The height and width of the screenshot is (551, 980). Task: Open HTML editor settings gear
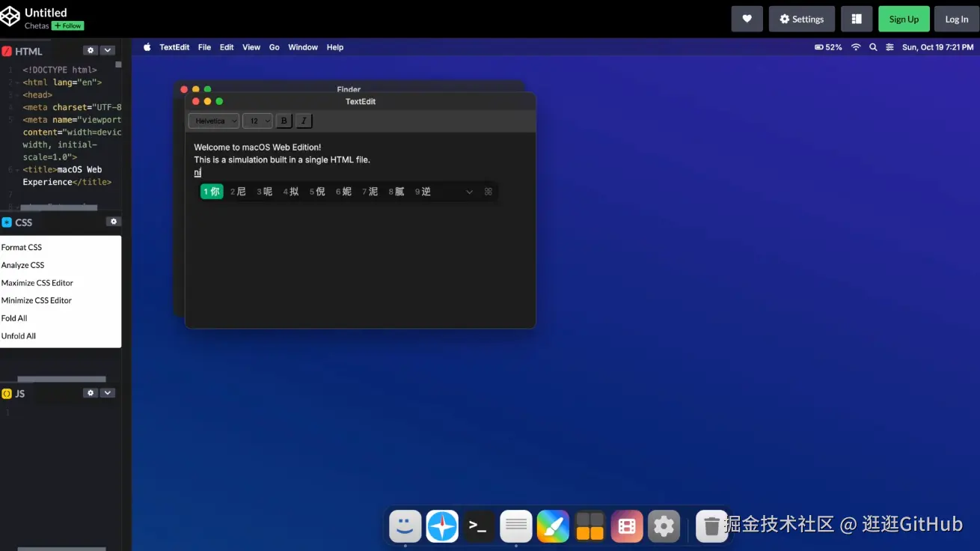[x=91, y=51]
